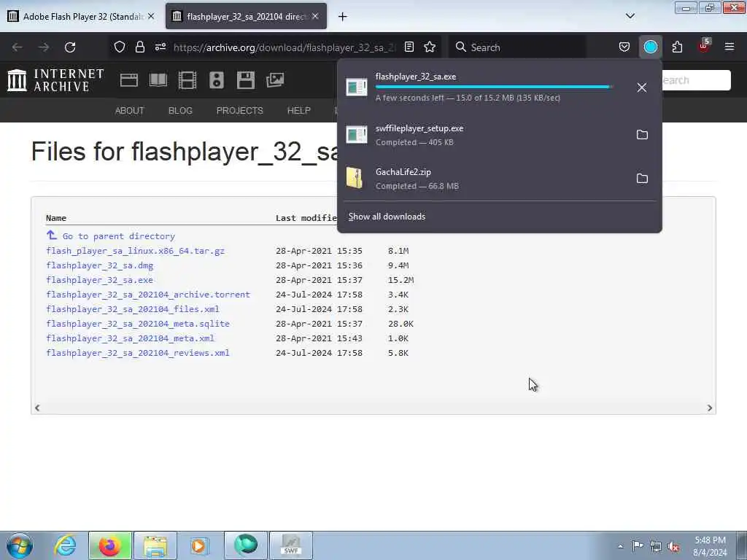The image size is (747, 560).
Task: Toggle reader view icon
Action: point(409,47)
